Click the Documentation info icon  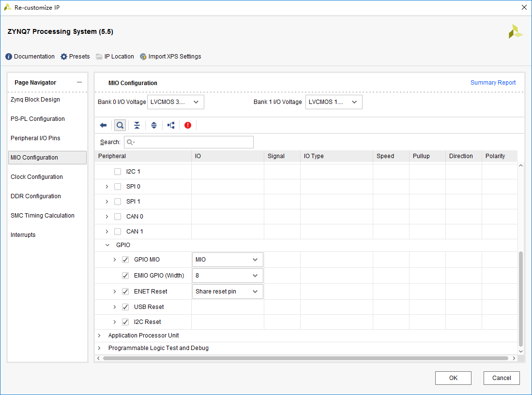(9, 57)
